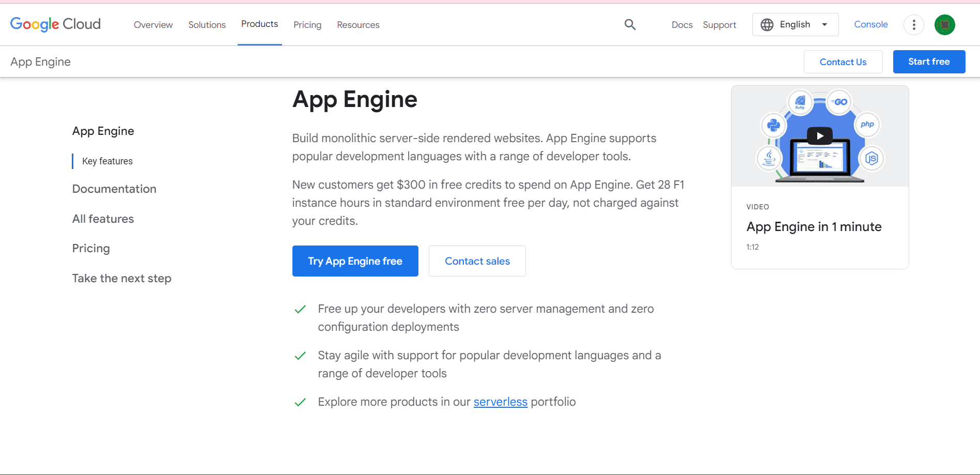Go to Support link
980x475 pixels.
(x=719, y=25)
